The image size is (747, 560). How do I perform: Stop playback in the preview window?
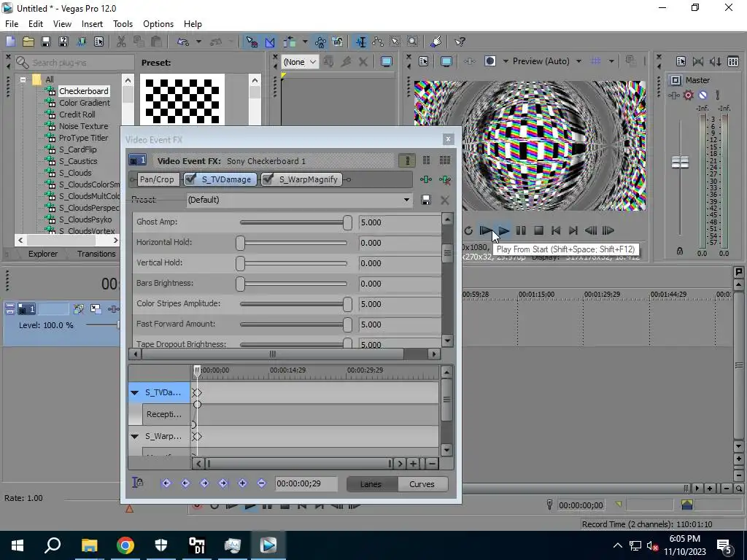539,231
